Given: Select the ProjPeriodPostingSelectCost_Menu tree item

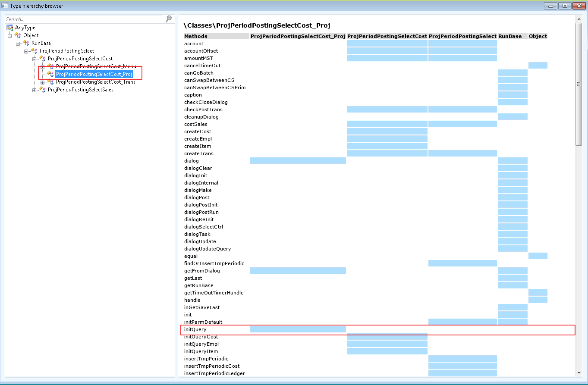Looking at the screenshot, I should coord(96,66).
